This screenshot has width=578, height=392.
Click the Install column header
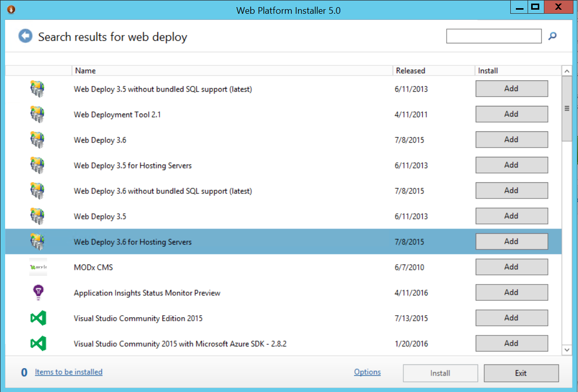[x=518, y=70]
